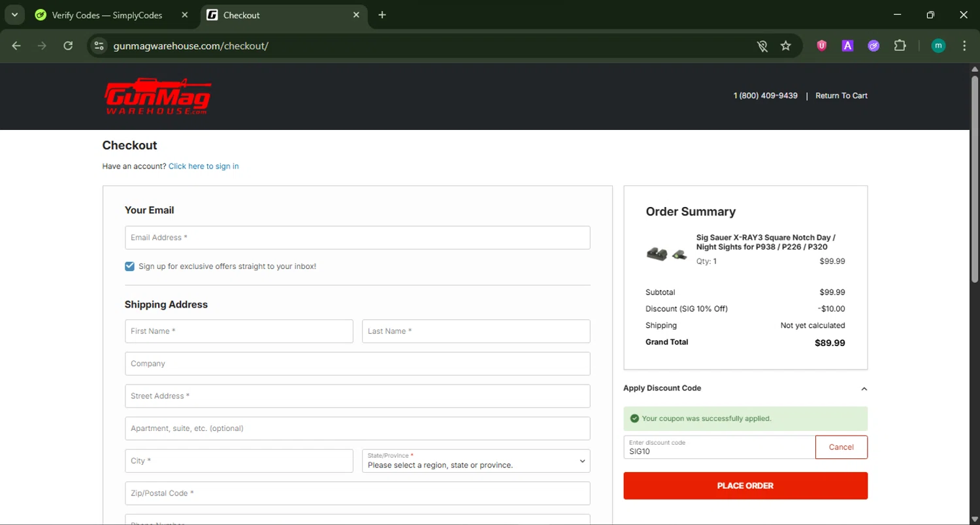Click the Grand Total $89.99 value
This screenshot has height=525, width=980.
click(x=830, y=343)
